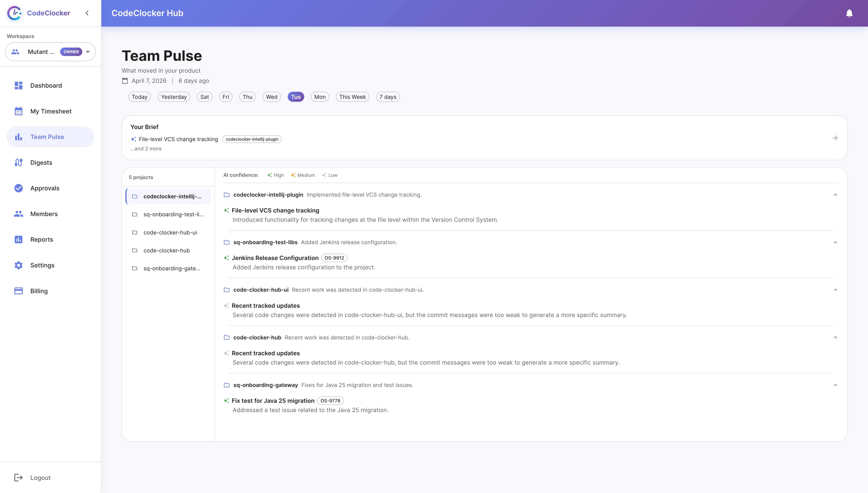868x493 pixels.
Task: Toggle the Medium AI confidence filter
Action: [x=303, y=175]
